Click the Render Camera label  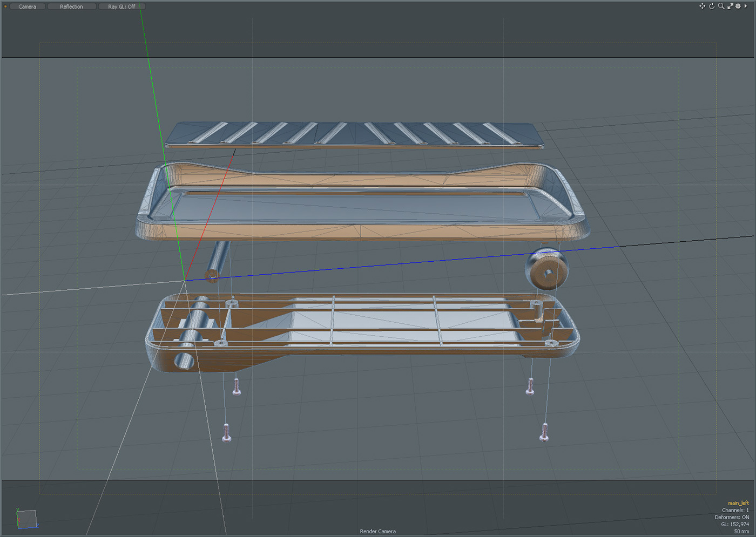(377, 531)
